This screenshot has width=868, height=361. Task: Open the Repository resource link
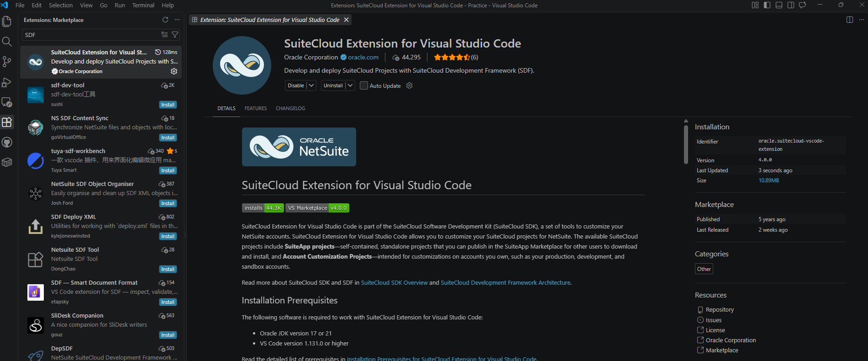pos(720,310)
